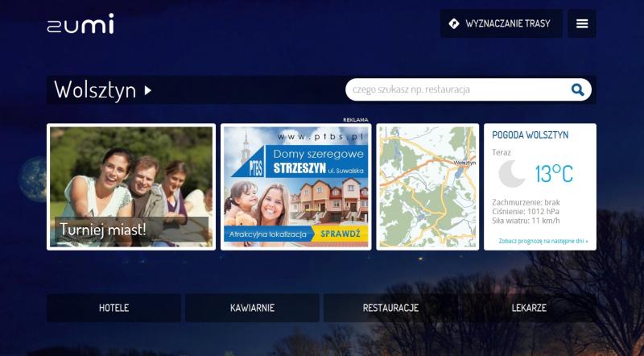
Task: Open Wyznaczanie trasy route planner
Action: tap(502, 24)
